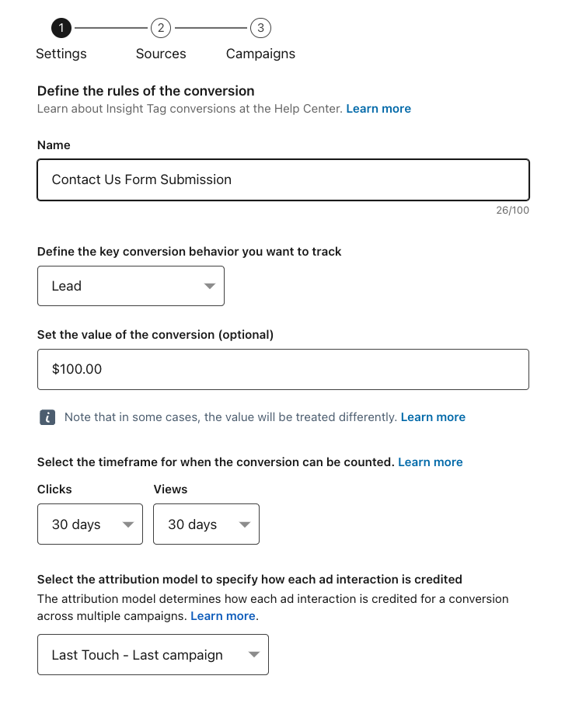Viewport: 579px width, 728px height.
Task: Open Learn more link for conversion timeframe
Action: click(x=430, y=462)
